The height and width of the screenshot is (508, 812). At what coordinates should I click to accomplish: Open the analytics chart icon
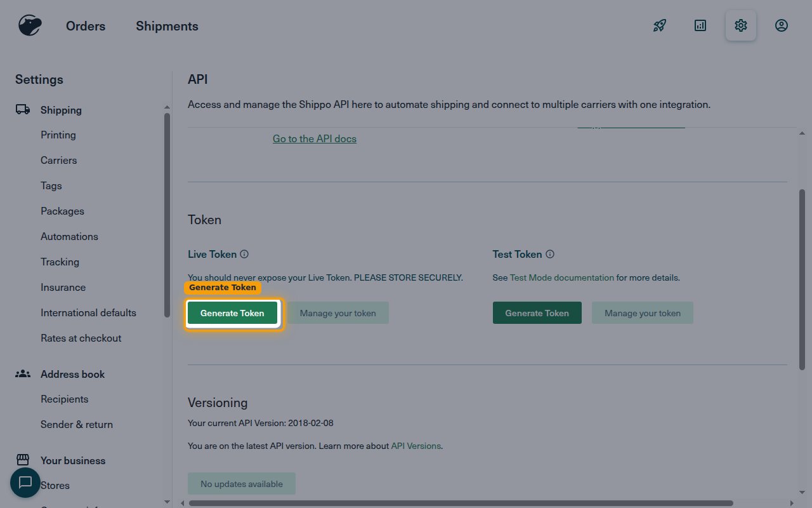coord(700,25)
